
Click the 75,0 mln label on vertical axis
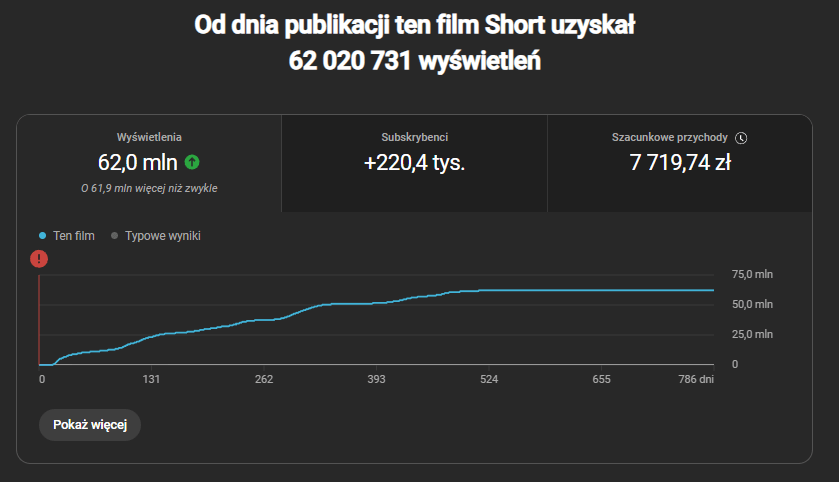point(752,274)
